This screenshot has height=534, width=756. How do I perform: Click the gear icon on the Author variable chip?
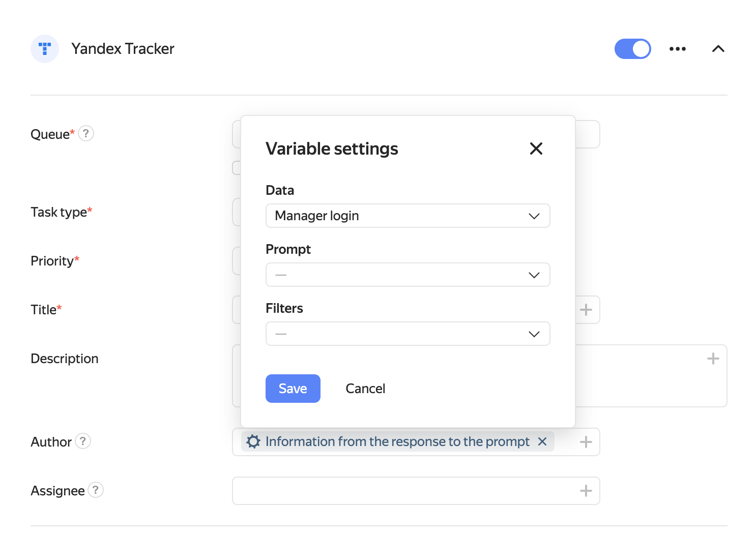click(253, 441)
